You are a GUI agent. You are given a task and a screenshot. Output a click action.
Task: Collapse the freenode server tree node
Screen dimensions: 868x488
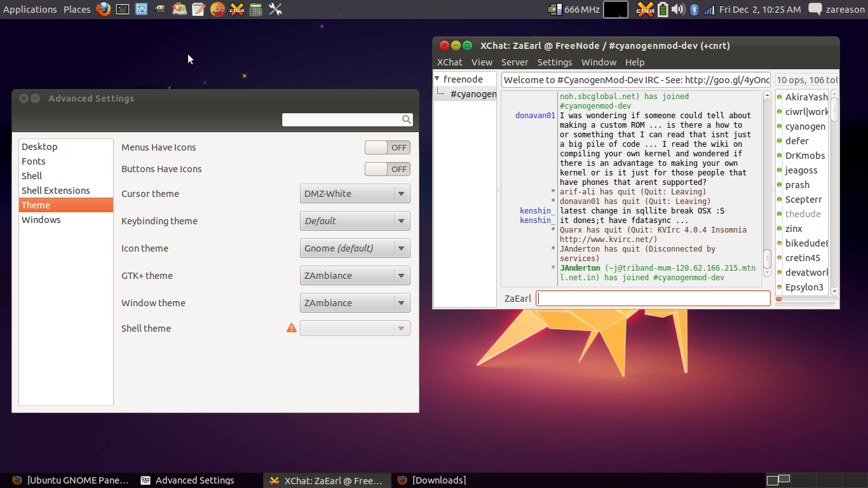click(437, 79)
